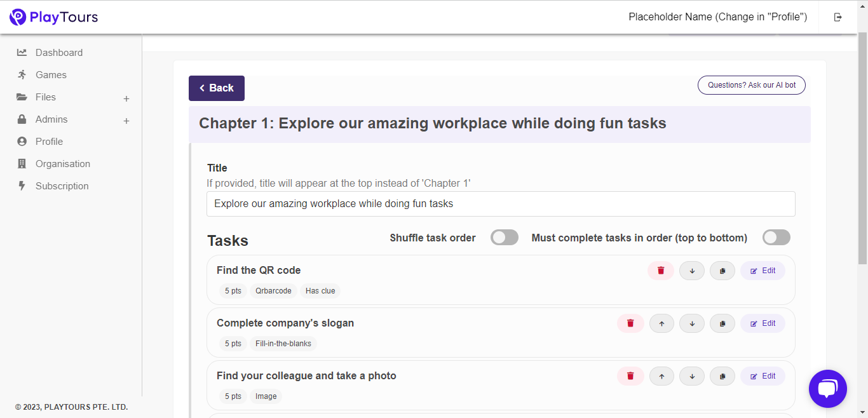Open Dashboard in the sidebar
Screen dimensions: 868x418
pos(58,53)
